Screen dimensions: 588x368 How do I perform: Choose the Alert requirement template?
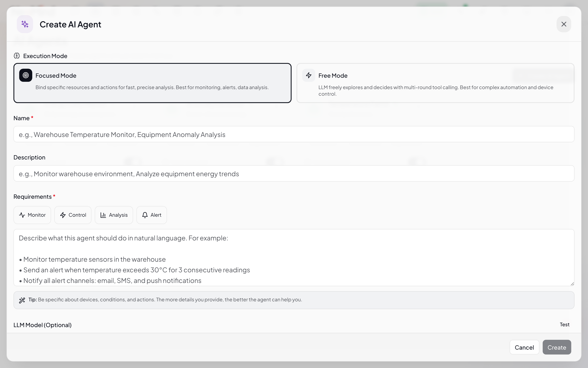click(x=152, y=215)
